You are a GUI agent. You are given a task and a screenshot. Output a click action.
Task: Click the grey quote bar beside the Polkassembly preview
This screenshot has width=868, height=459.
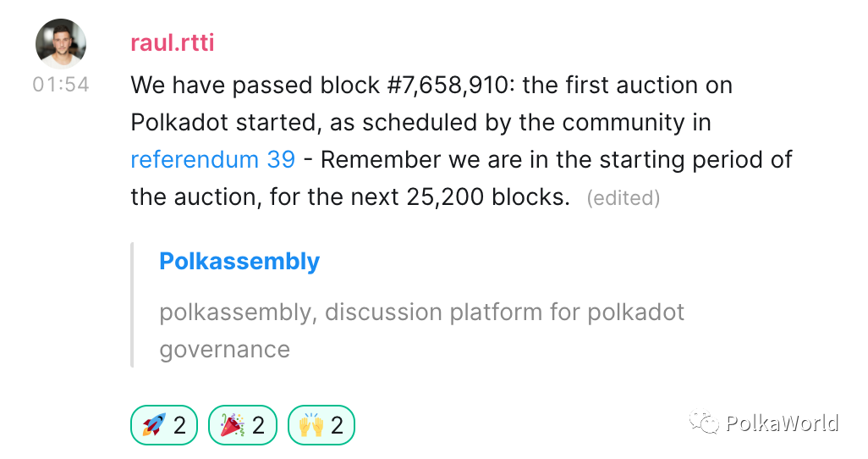(133, 305)
